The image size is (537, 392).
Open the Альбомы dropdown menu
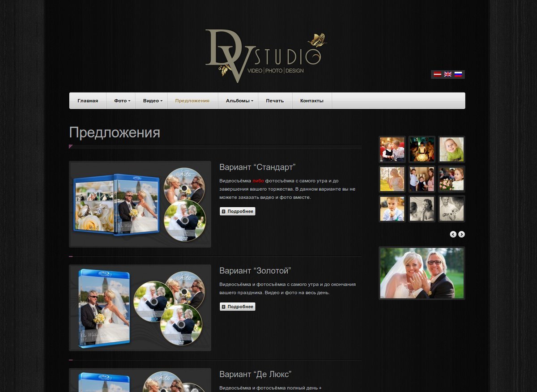point(239,101)
